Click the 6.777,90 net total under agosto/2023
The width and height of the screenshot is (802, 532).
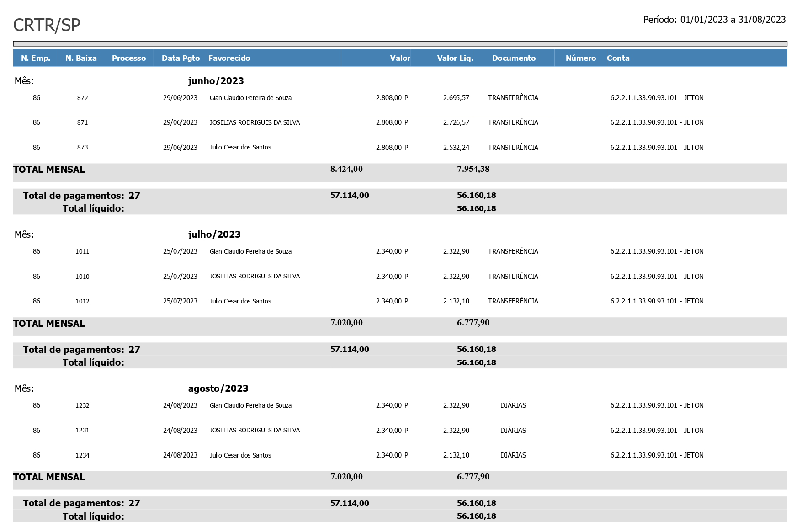pyautogui.click(x=473, y=477)
